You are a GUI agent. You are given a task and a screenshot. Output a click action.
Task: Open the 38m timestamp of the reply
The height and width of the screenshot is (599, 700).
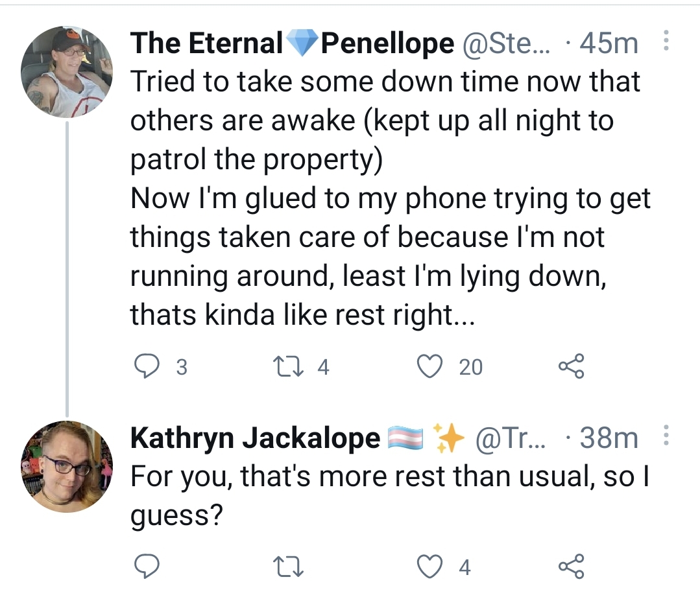[x=609, y=438]
